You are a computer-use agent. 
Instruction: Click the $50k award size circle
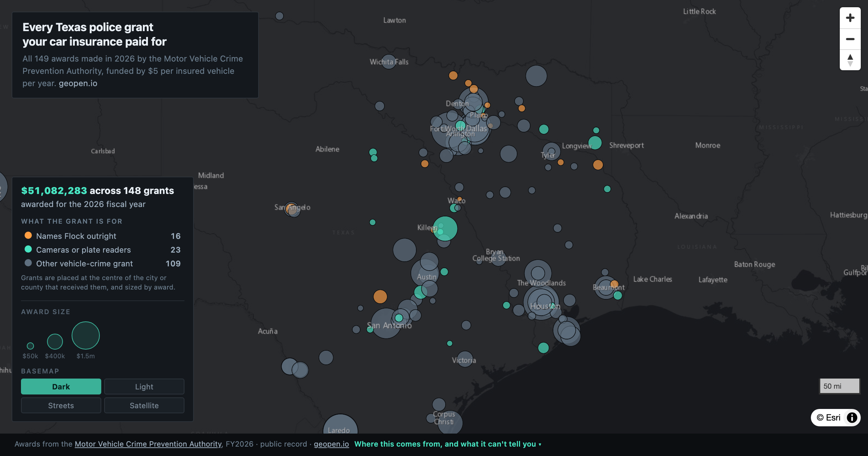(x=30, y=346)
